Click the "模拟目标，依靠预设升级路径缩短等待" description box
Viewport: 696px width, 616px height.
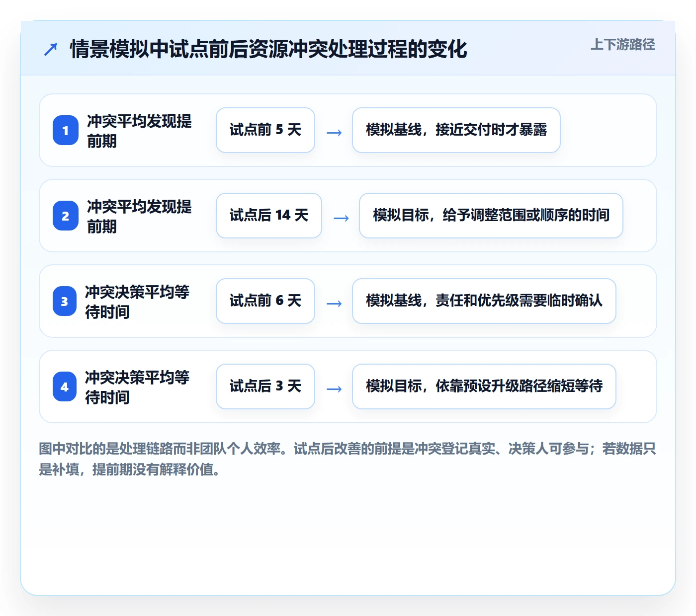(x=484, y=386)
